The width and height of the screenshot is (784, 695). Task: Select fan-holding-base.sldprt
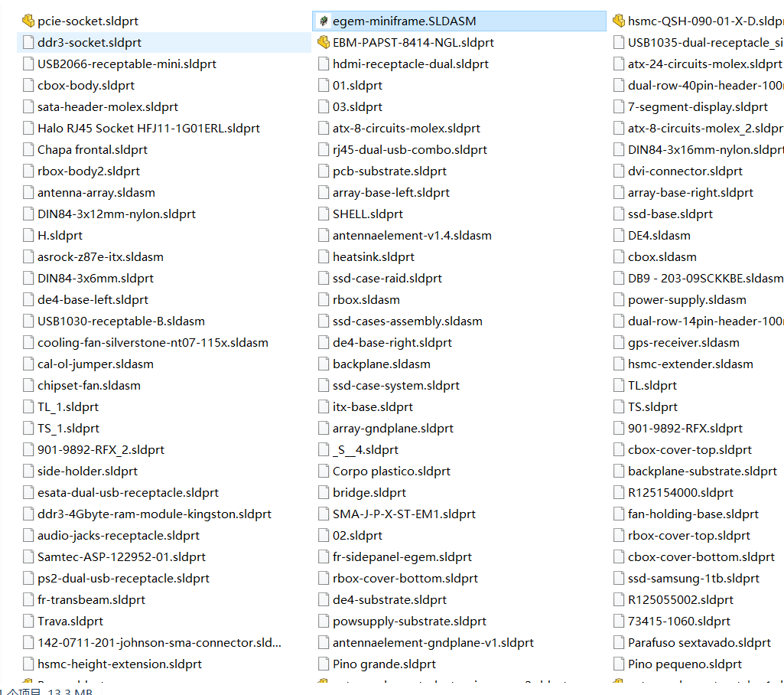coord(693,514)
